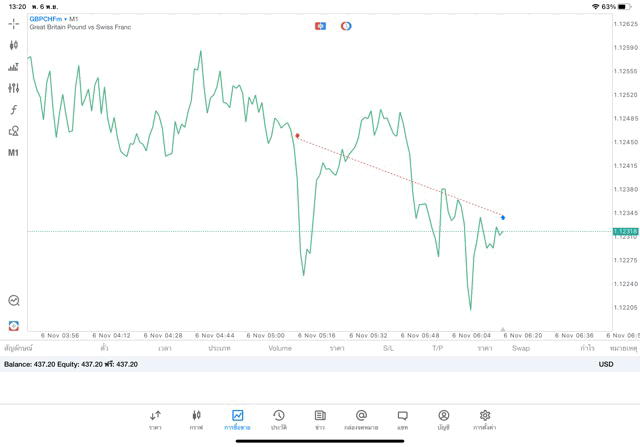Open the กล่องจดหมาย (Mailbox) tab

point(361,419)
